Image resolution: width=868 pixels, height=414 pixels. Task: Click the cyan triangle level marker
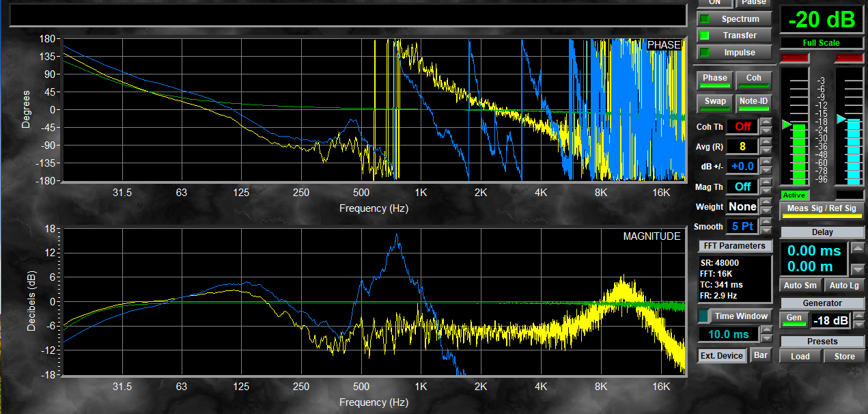click(x=841, y=120)
